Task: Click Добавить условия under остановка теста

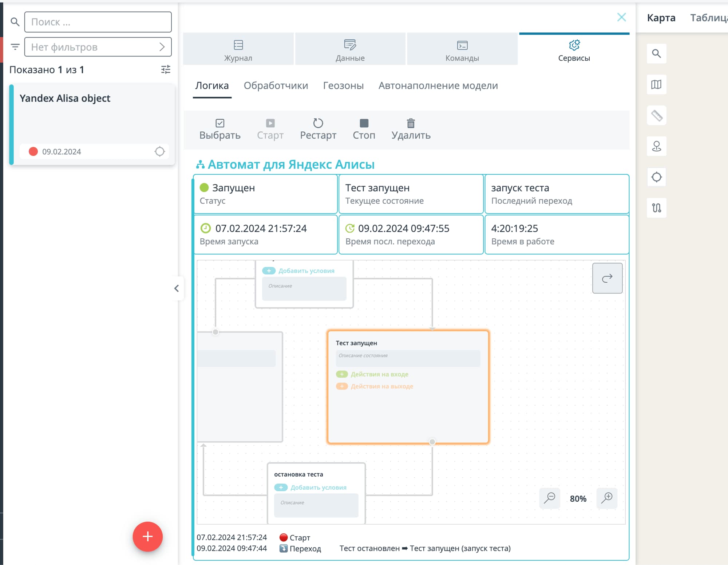Action: tap(318, 488)
